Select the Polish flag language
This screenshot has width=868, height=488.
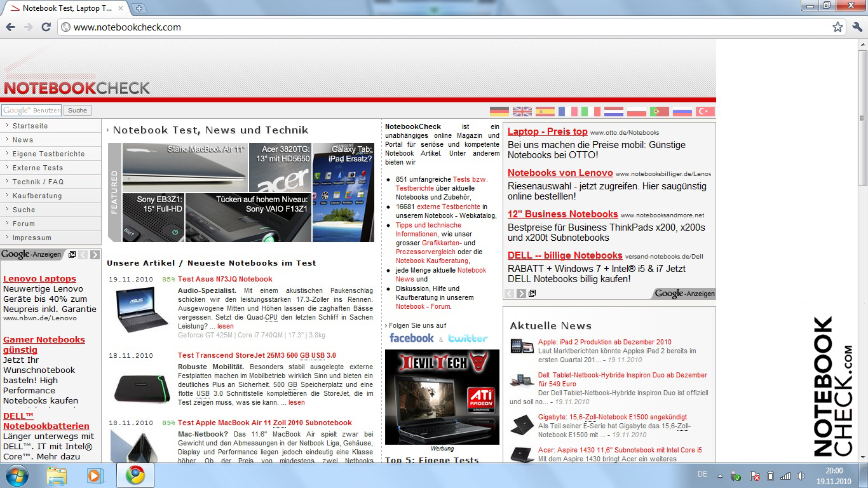[x=637, y=111]
